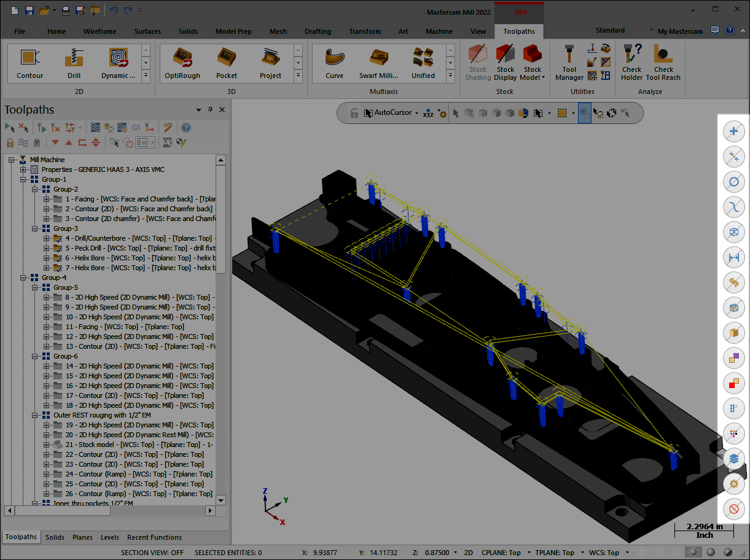Screen dimensions: 750x560
Task: Switch to the Wireframe ribbon tab
Action: tap(100, 31)
